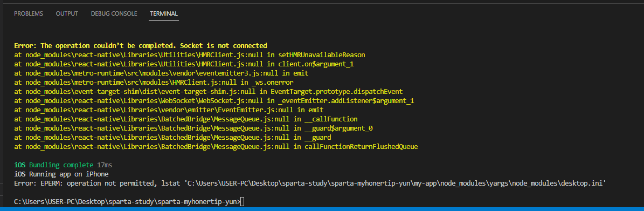This screenshot has width=644, height=211.
Task: Click the EPERM operation not permitted error
Action: point(310,183)
